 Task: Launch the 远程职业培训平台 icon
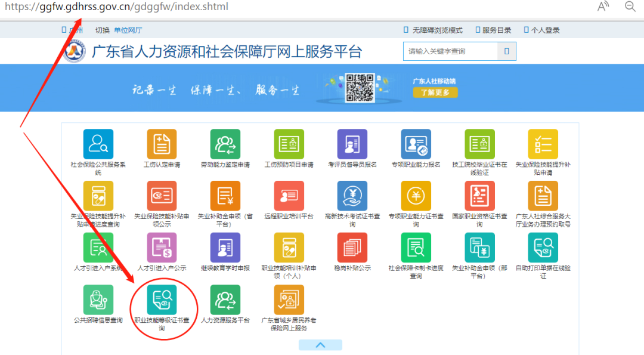[x=288, y=197]
